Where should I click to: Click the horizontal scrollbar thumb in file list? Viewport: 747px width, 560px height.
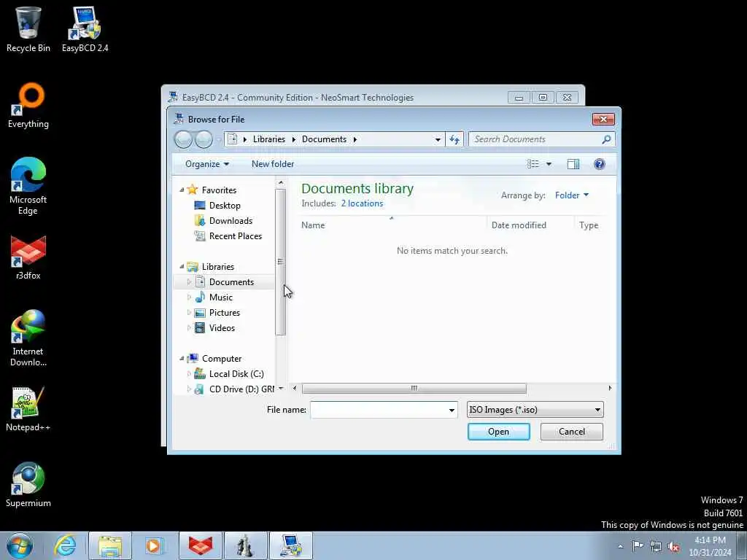[414, 389]
